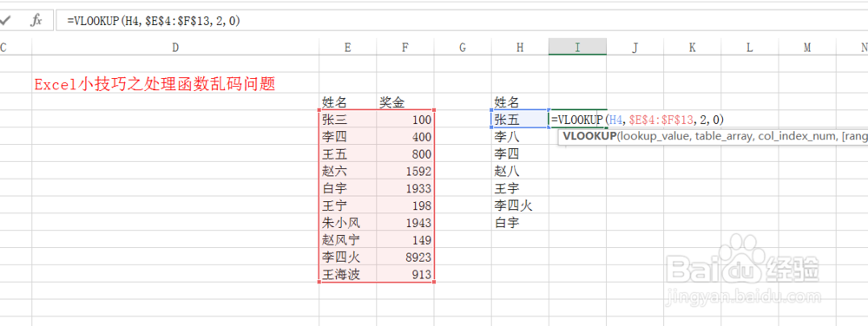Select the cell containing '白宇' in column E
Viewport: 868px width, 326px height.
[348, 188]
